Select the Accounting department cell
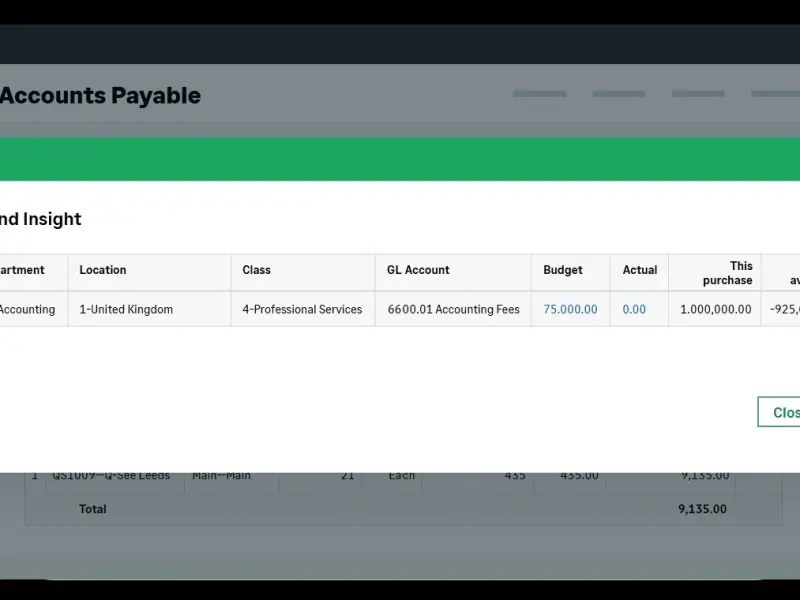Image resolution: width=800 pixels, height=600 pixels. click(27, 310)
